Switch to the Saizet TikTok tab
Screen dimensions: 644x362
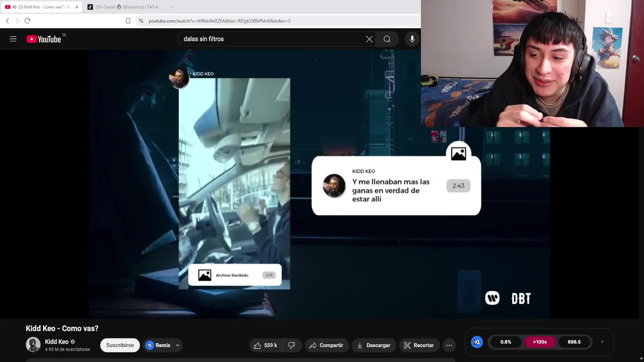[x=123, y=7]
